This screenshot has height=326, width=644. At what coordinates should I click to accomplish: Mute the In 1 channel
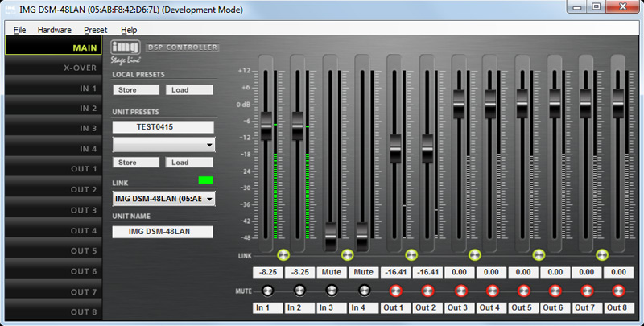[267, 290]
